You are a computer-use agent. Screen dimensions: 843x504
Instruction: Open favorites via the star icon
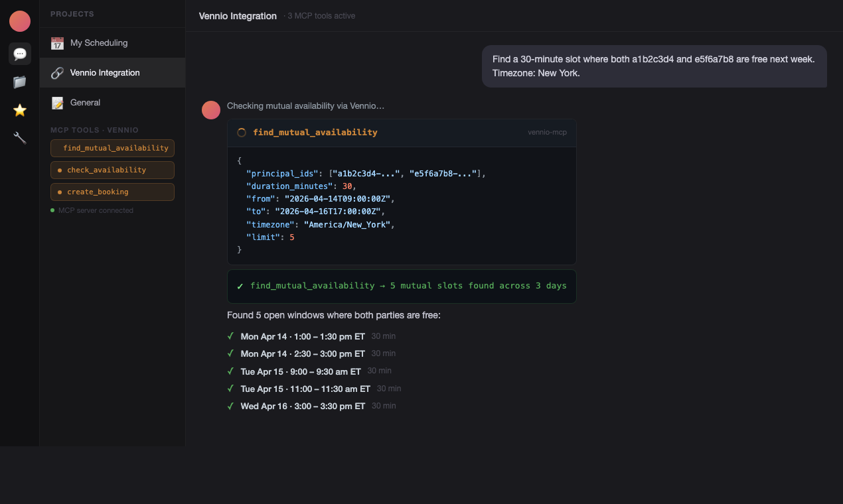tap(20, 110)
